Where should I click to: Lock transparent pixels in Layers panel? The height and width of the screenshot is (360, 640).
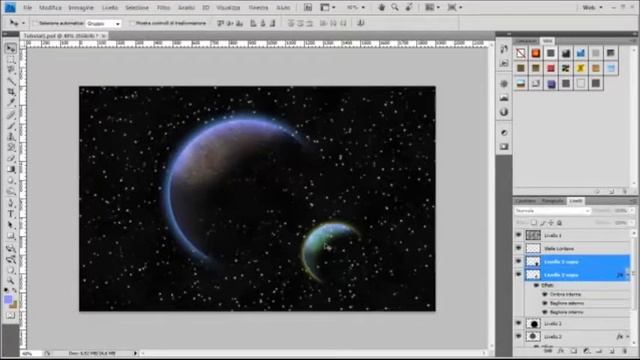(534, 223)
